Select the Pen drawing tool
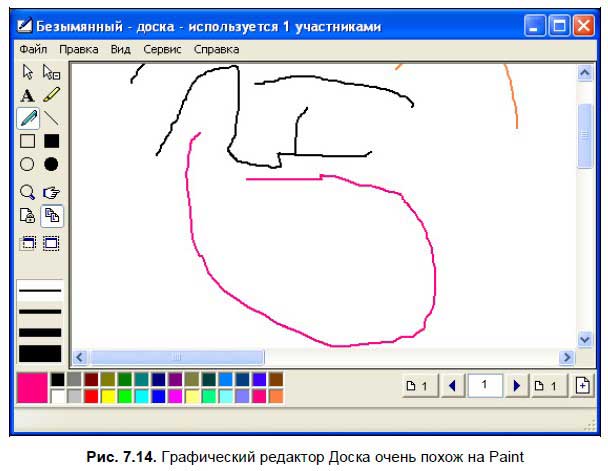608x471 pixels. (28, 118)
